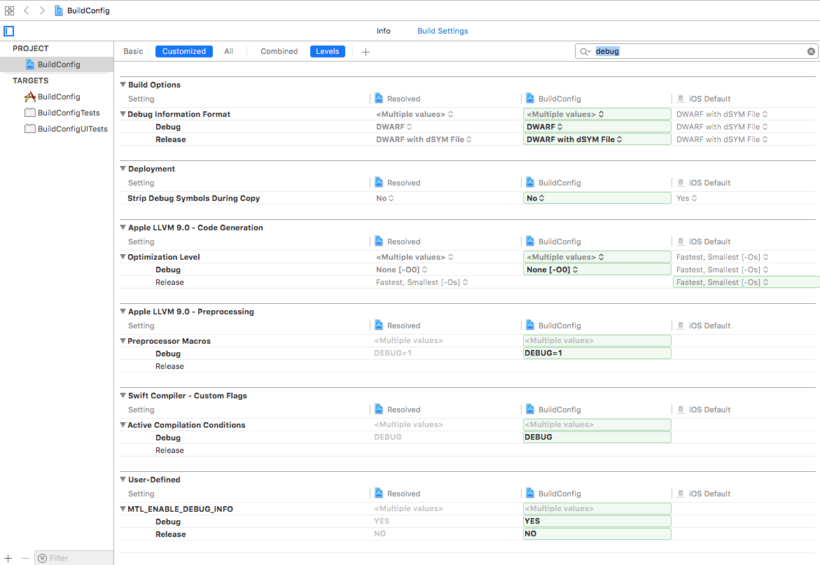The width and height of the screenshot is (820, 565).
Task: Go forward with the right chevron
Action: click(x=42, y=10)
